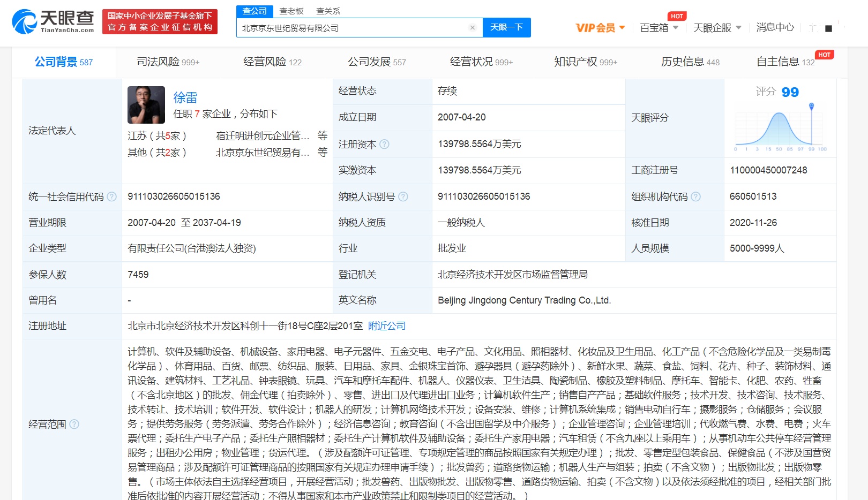View the 天眼评分 score distribution chart
The width and height of the screenshot is (868, 500).
[780, 128]
